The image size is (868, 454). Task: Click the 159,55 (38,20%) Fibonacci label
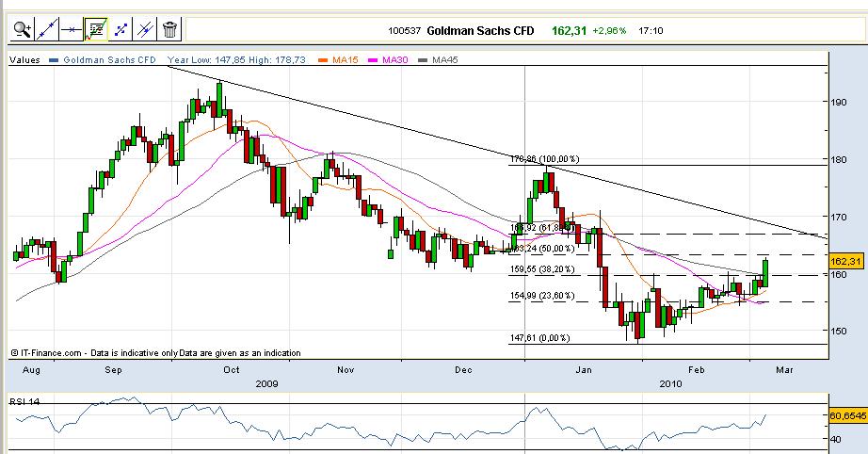tap(542, 269)
